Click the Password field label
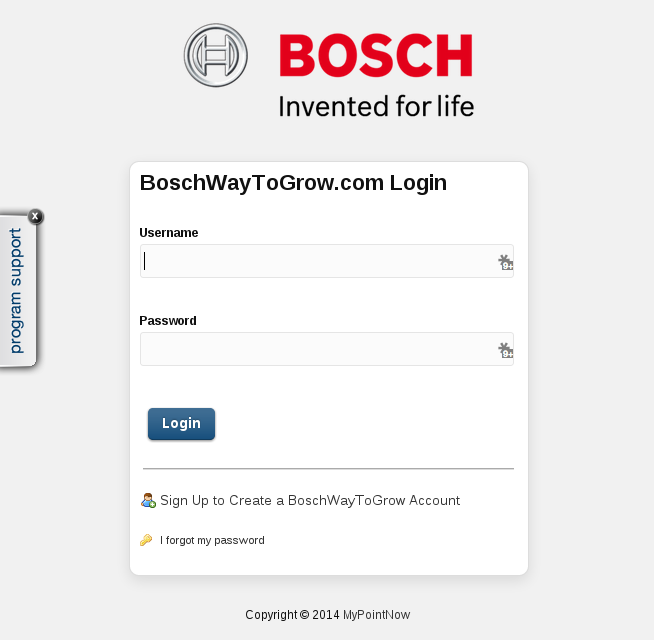The height and width of the screenshot is (640, 654). pyautogui.click(x=168, y=321)
